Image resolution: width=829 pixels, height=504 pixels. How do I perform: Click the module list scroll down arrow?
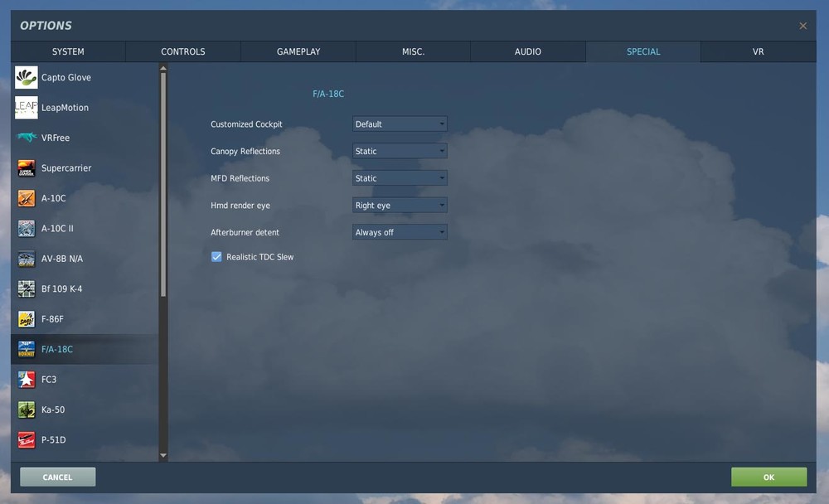pyautogui.click(x=162, y=455)
